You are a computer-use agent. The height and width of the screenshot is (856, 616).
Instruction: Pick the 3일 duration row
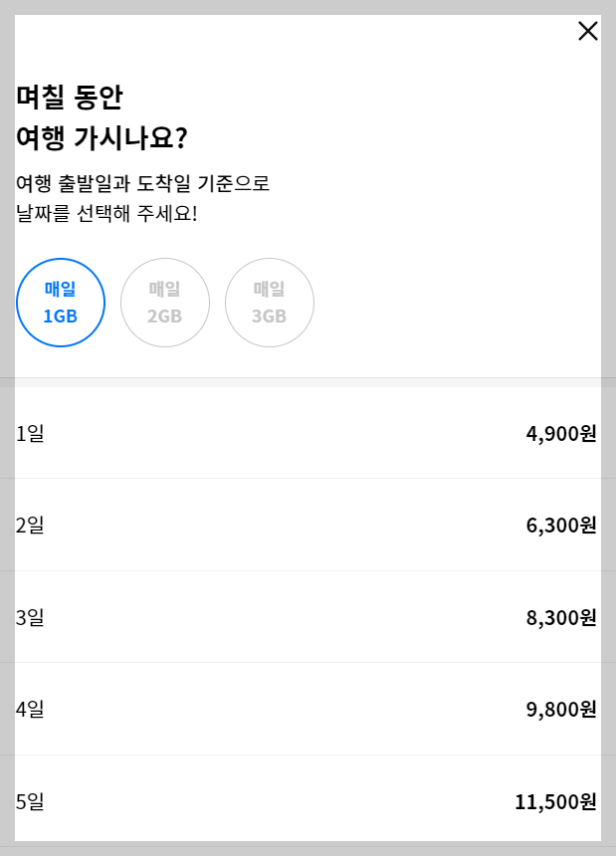click(x=308, y=617)
